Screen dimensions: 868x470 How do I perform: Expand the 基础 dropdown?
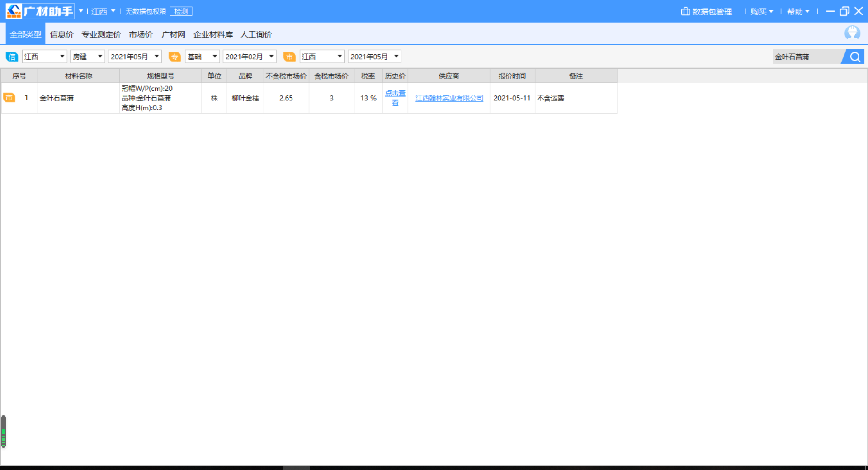tap(202, 57)
